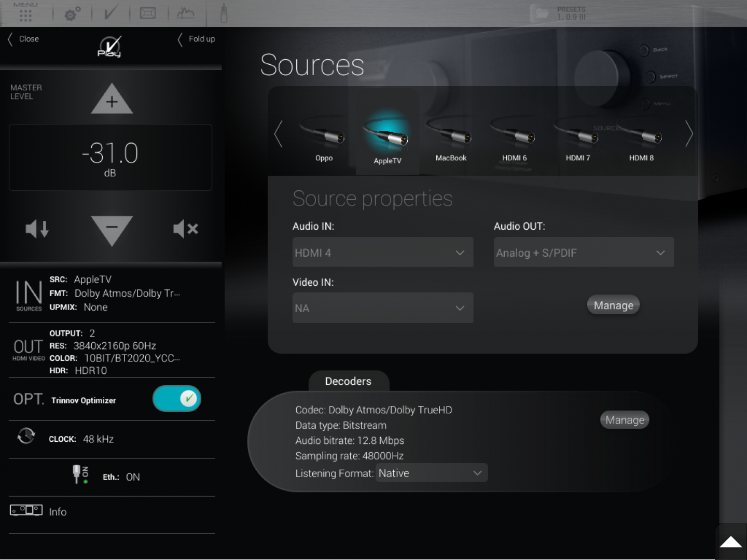Mute audio with speaker X icon
Image resolution: width=747 pixels, height=560 pixels.
point(186,229)
